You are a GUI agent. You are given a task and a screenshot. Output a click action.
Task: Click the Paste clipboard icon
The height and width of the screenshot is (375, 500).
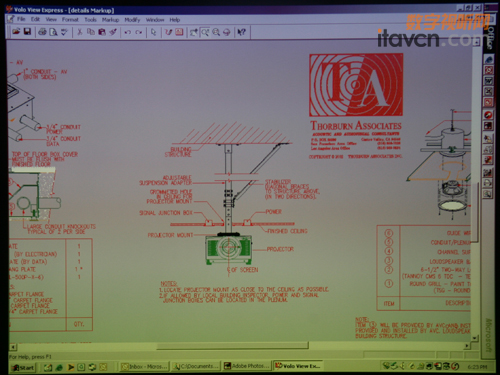point(102,32)
